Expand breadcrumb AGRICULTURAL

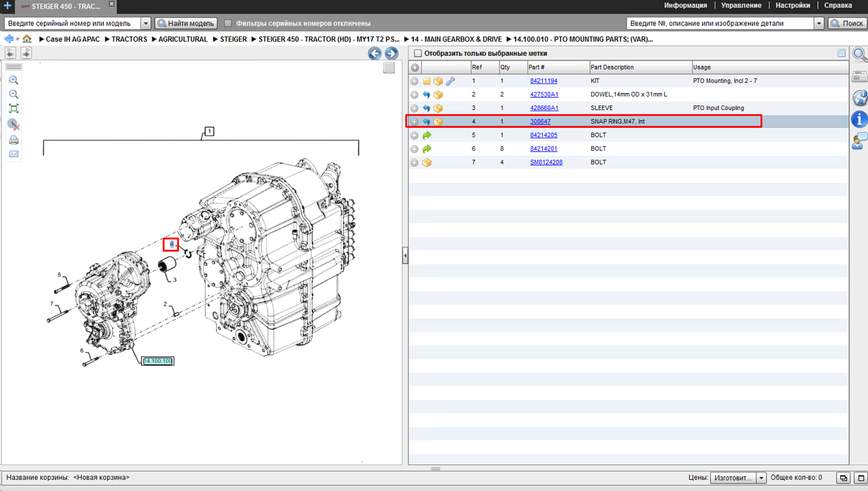(x=154, y=39)
